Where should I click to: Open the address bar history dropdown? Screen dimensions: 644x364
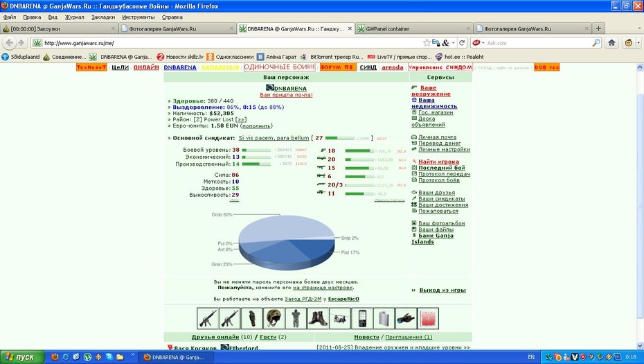(x=454, y=43)
